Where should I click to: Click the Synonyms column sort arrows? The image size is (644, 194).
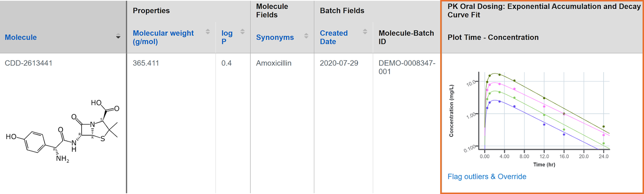pos(306,36)
